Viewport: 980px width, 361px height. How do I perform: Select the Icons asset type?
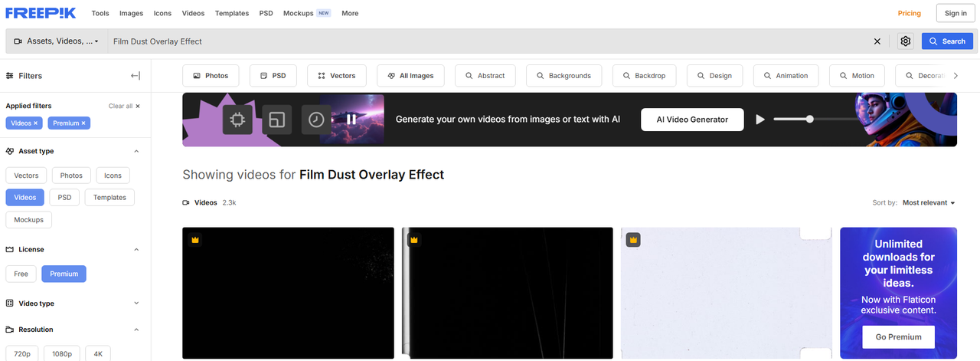click(113, 176)
